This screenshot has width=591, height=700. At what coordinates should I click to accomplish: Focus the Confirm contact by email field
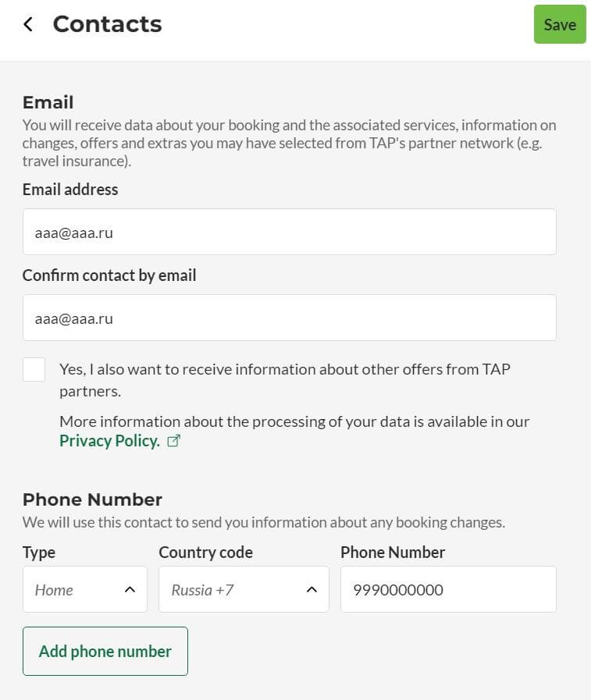[x=290, y=318]
